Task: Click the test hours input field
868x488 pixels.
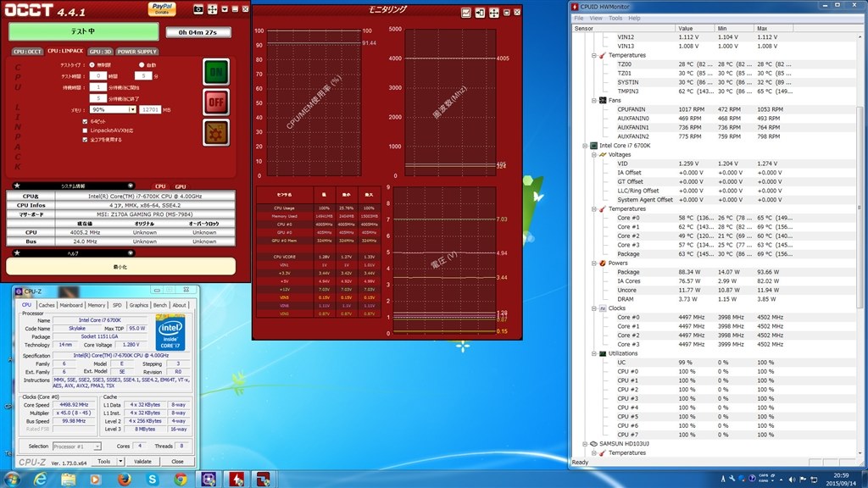Action: (x=98, y=75)
